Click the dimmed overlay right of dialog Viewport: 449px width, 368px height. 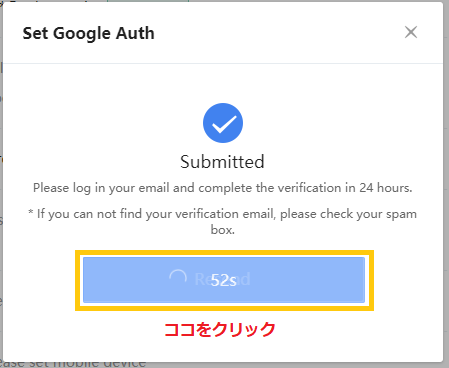click(x=446, y=183)
